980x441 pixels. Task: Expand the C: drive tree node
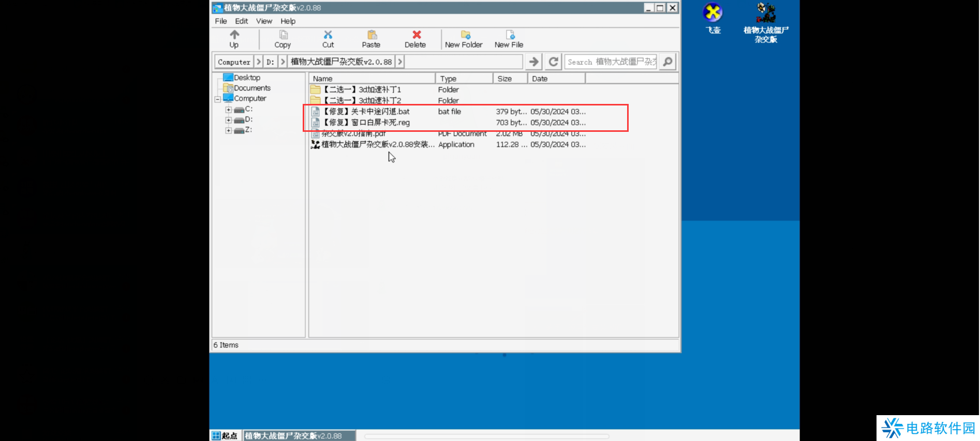[228, 110]
